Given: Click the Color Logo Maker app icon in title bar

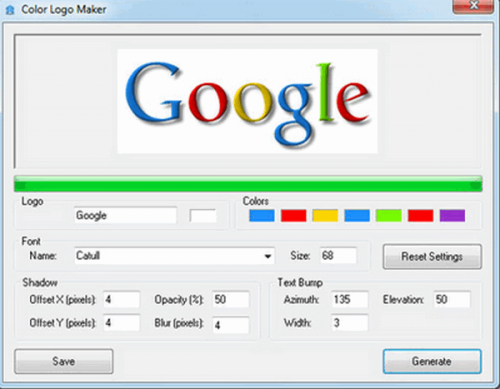Looking at the screenshot, I should pyautogui.click(x=10, y=10).
